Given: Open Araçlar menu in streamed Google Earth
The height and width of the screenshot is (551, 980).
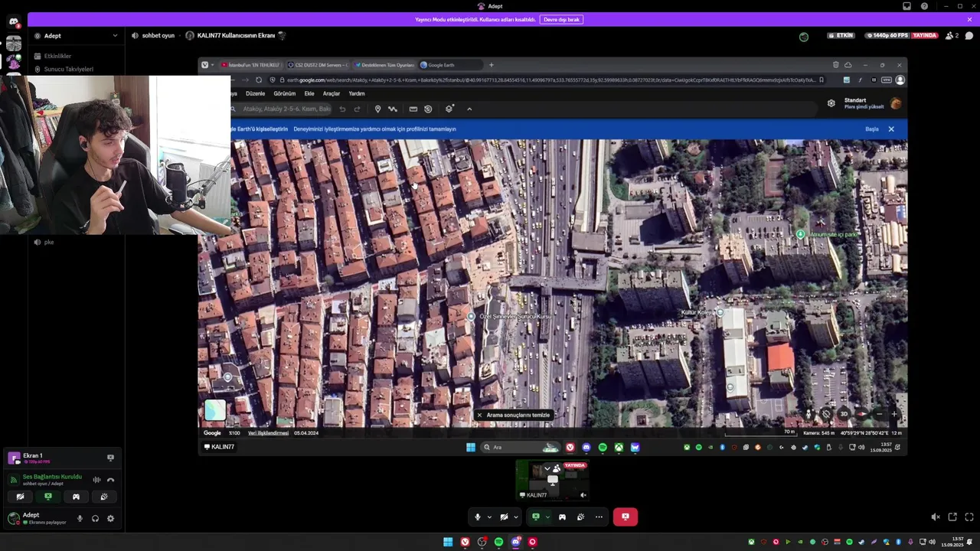Looking at the screenshot, I should (x=332, y=93).
